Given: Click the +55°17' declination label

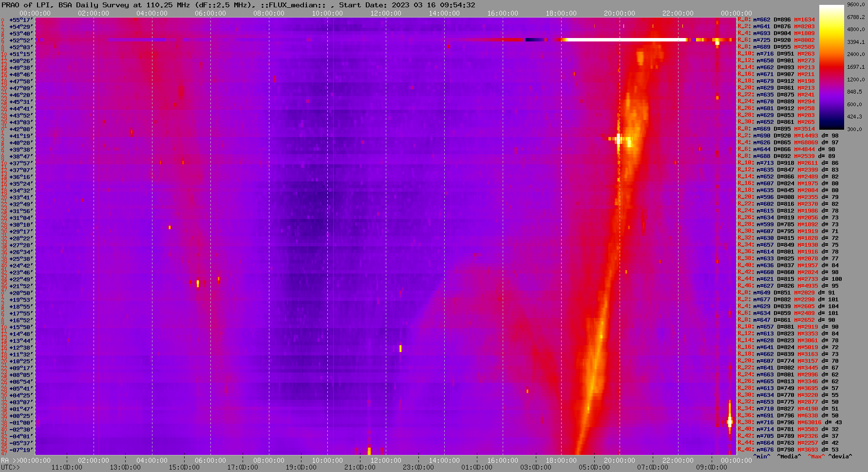Looking at the screenshot, I should point(21,20).
